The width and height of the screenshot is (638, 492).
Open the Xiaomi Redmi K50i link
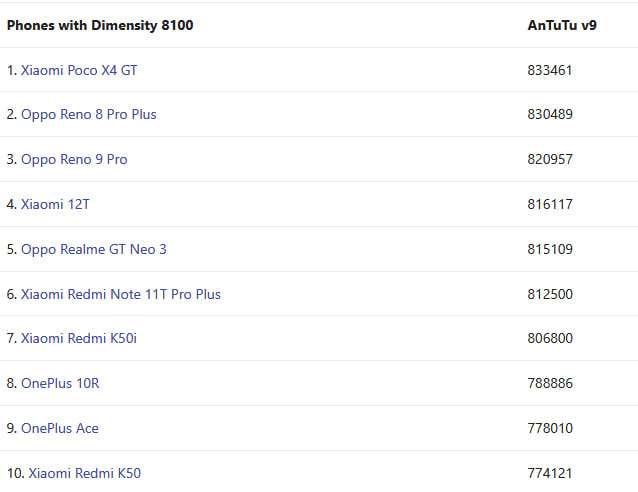click(x=79, y=338)
